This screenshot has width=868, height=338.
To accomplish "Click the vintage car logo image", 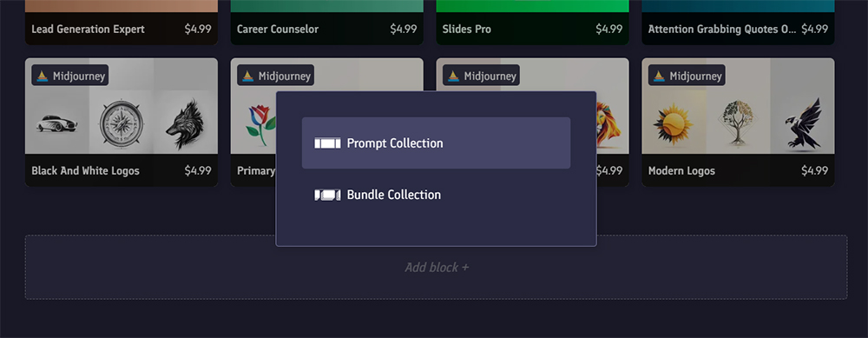I will point(56,123).
